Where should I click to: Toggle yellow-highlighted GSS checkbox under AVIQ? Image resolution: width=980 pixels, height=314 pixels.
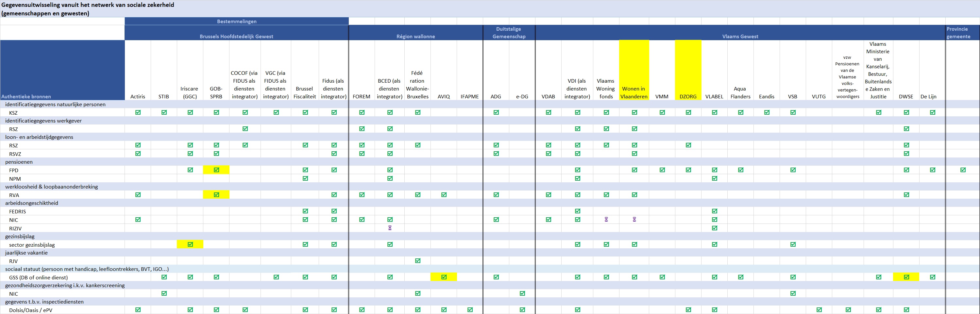444,277
